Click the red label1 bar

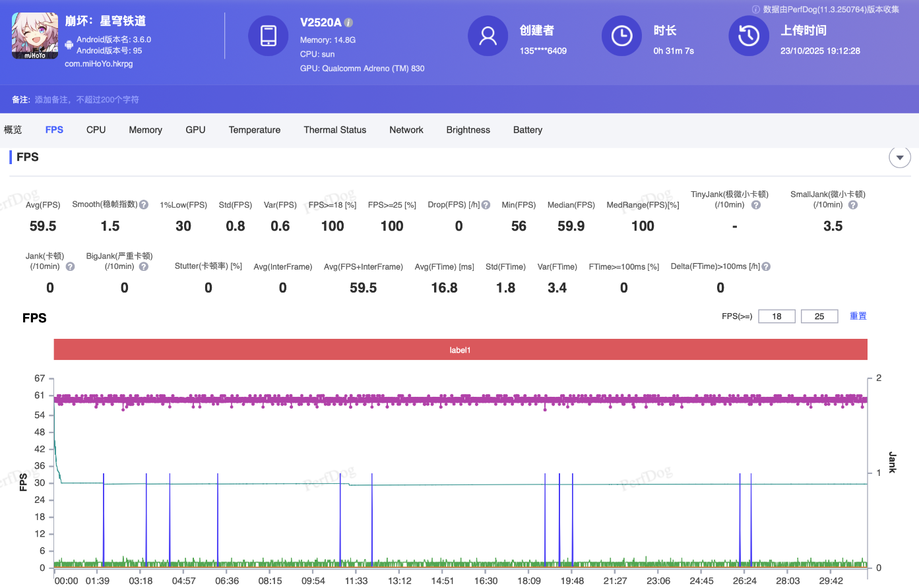460,350
